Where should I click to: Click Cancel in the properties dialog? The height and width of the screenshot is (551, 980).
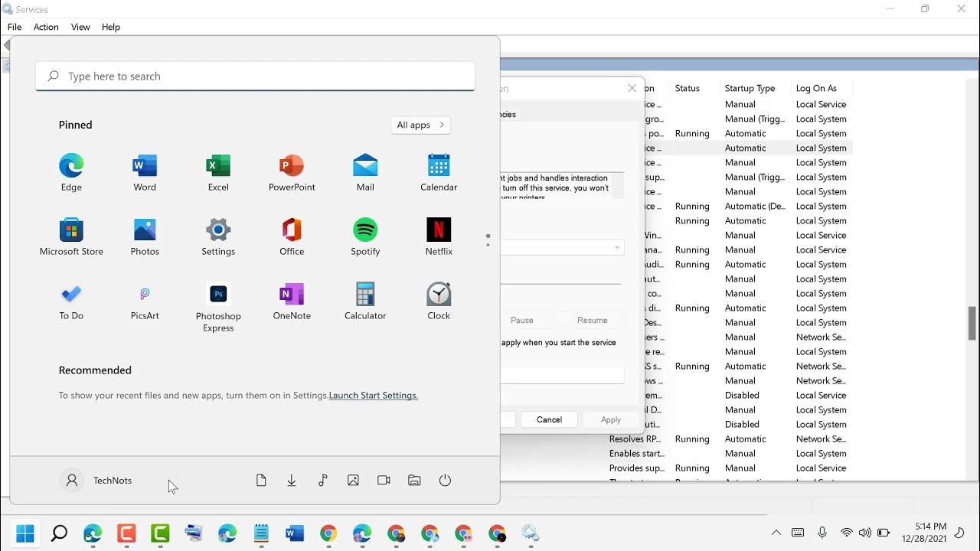[x=549, y=419]
